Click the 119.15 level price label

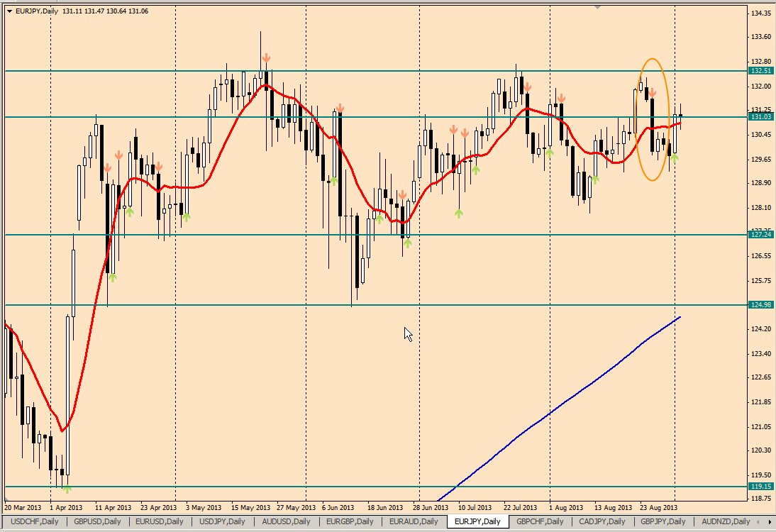[x=760, y=487]
